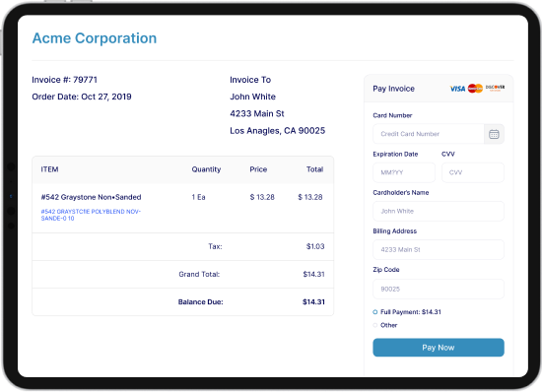The height and width of the screenshot is (392, 542).
Task: Click the Tax value $1.03
Action: pos(315,246)
